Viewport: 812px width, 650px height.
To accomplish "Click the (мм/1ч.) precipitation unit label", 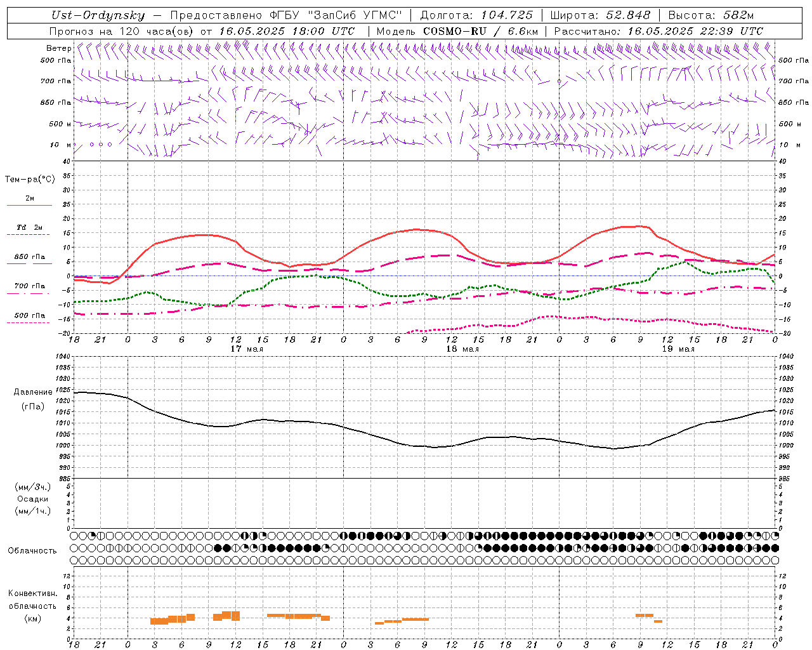I will point(33,511).
